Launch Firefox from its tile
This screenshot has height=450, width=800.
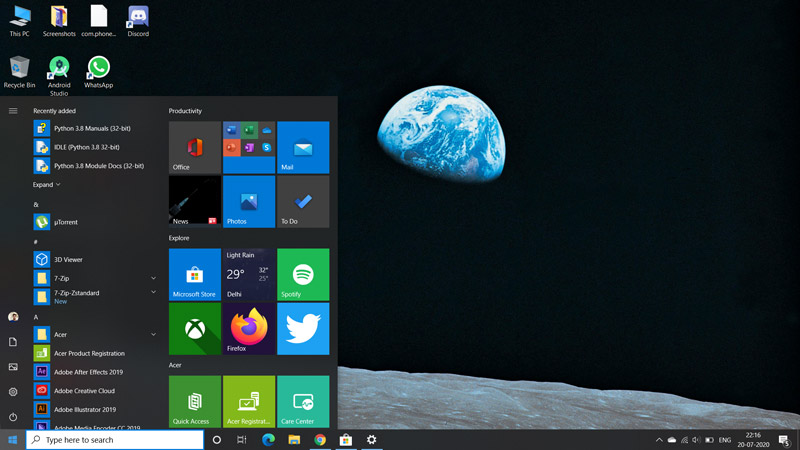click(249, 329)
